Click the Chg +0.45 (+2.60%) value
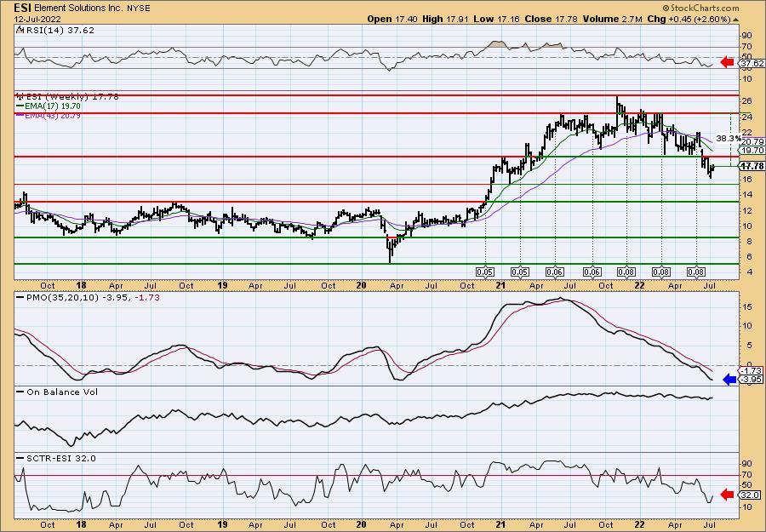Image resolution: width=766 pixels, height=532 pixels. (x=688, y=19)
